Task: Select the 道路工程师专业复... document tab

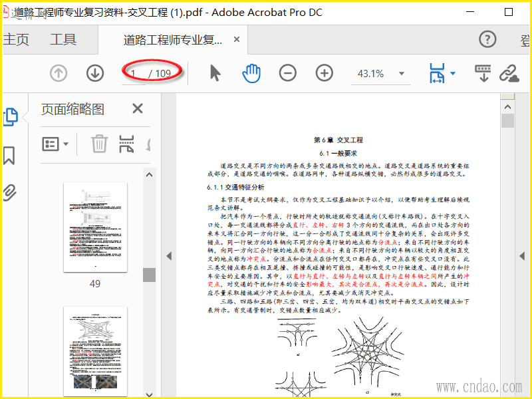Action: (172, 40)
